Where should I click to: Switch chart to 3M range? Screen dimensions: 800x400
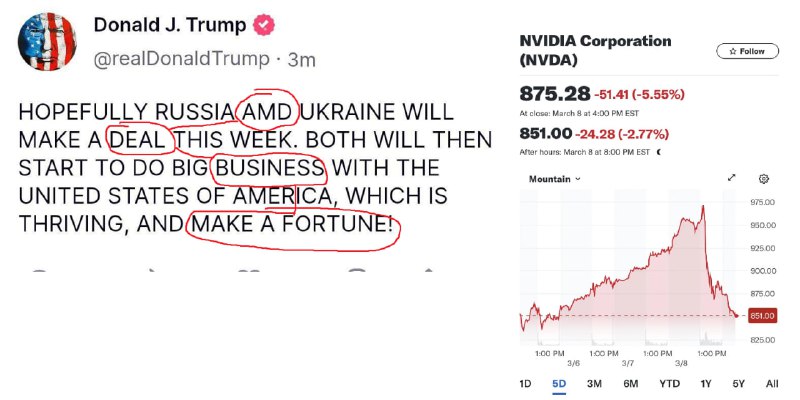coord(594,384)
